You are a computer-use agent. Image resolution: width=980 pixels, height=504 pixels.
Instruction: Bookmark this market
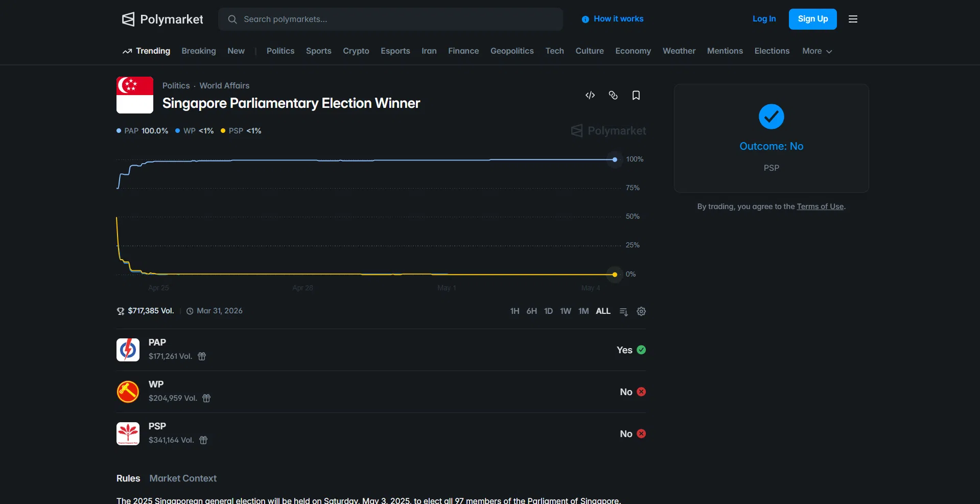pyautogui.click(x=636, y=96)
